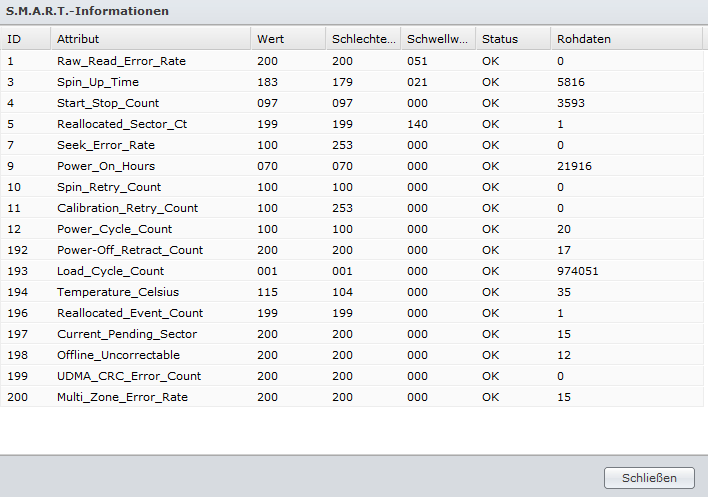Click threshold value 140

[417, 124]
